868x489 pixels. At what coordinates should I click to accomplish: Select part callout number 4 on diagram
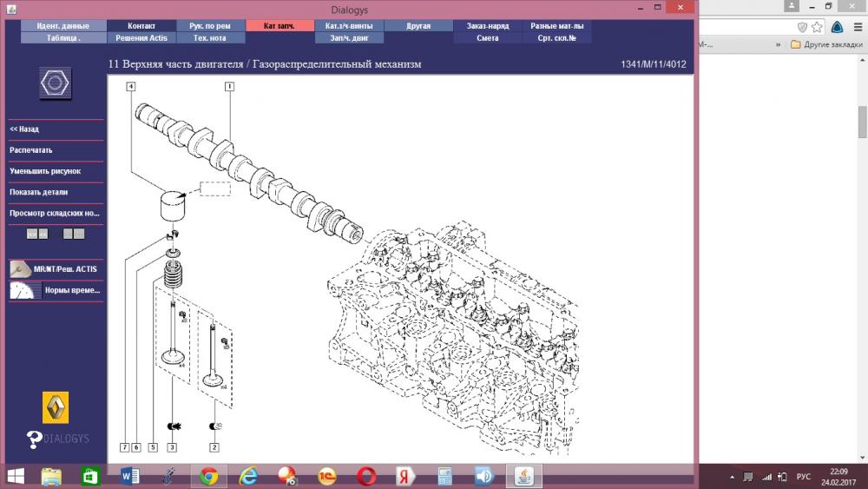(x=131, y=86)
